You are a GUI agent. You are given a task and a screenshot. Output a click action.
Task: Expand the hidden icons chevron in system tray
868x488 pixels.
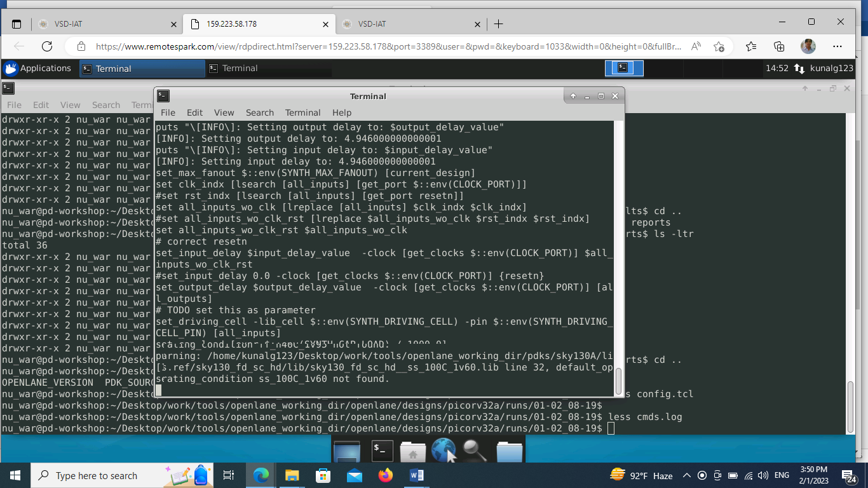[687, 475]
